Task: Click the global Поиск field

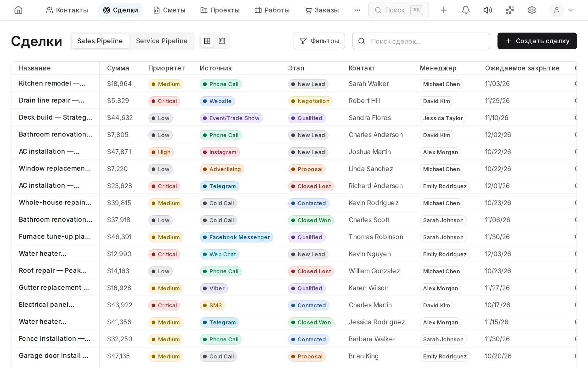Action: coord(398,10)
